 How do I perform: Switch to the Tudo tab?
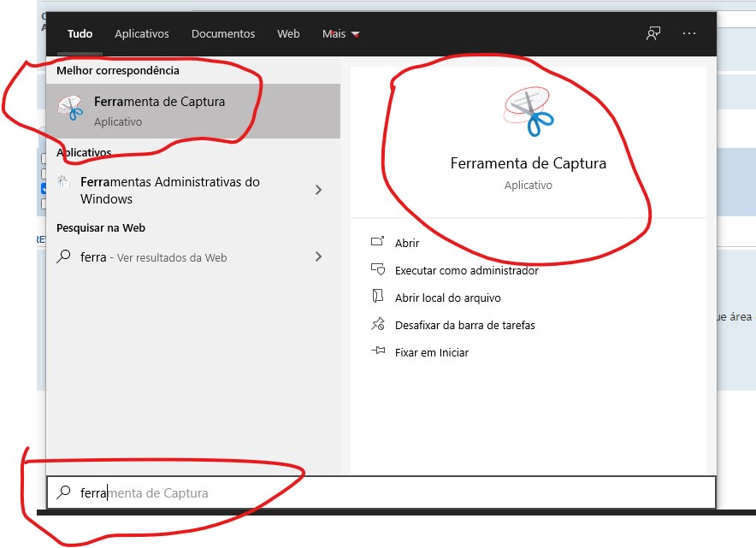click(x=80, y=33)
